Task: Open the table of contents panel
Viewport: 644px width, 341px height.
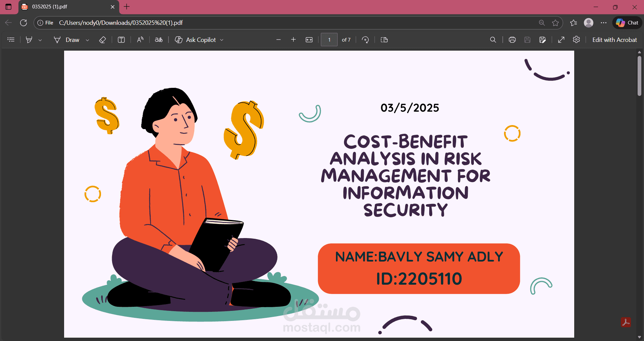Action: point(11,40)
